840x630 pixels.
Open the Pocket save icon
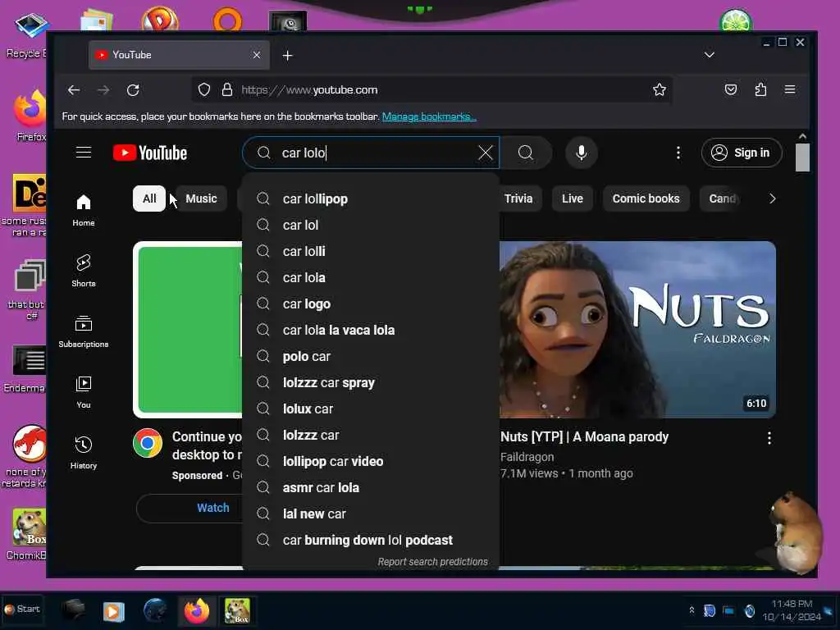[731, 90]
